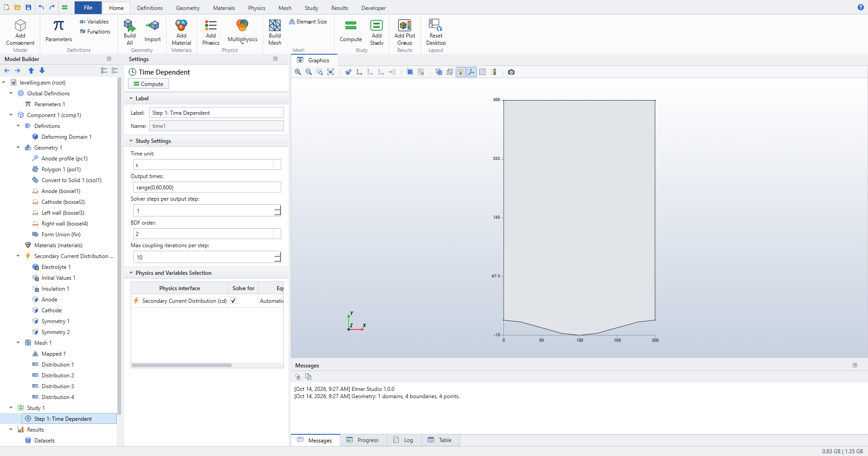Click the Zoom Extents icon
Viewport: 868px width, 456px height.
pos(330,72)
